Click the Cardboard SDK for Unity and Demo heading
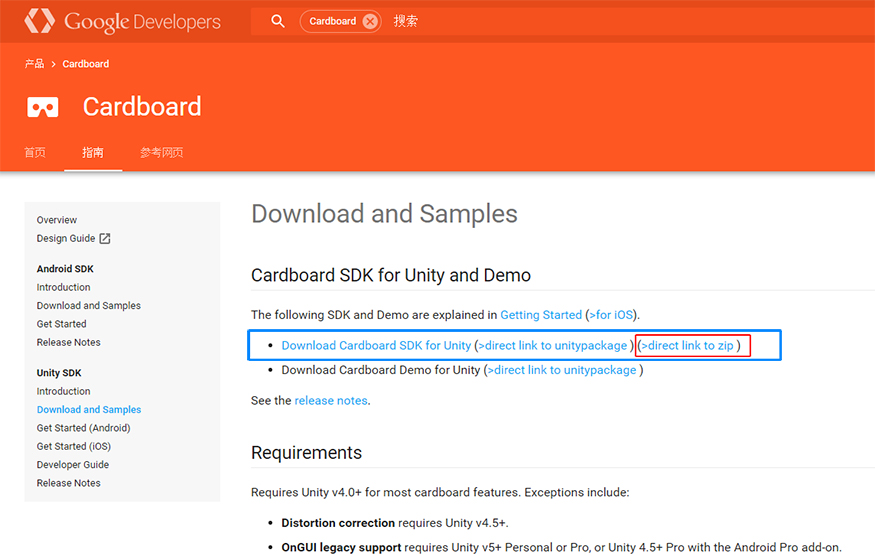The image size is (875, 556). click(x=391, y=275)
